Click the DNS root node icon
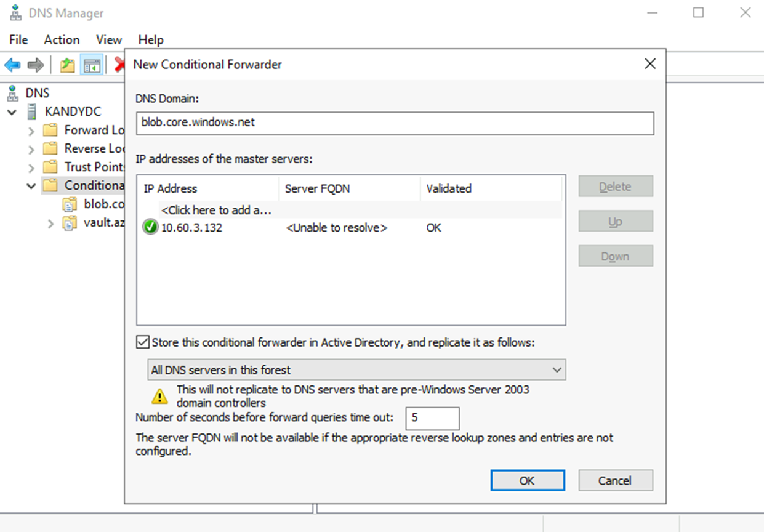This screenshot has width=764, height=532. (12, 94)
